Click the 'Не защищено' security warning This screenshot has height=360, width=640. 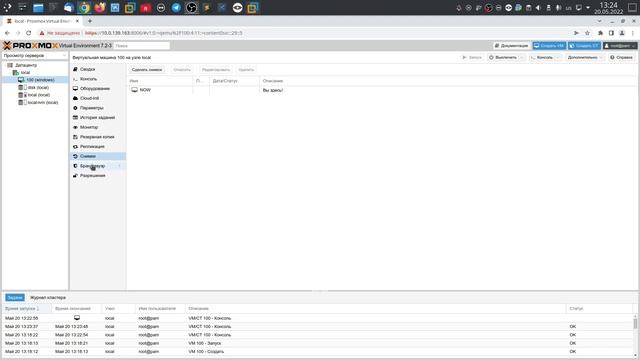coord(60,33)
